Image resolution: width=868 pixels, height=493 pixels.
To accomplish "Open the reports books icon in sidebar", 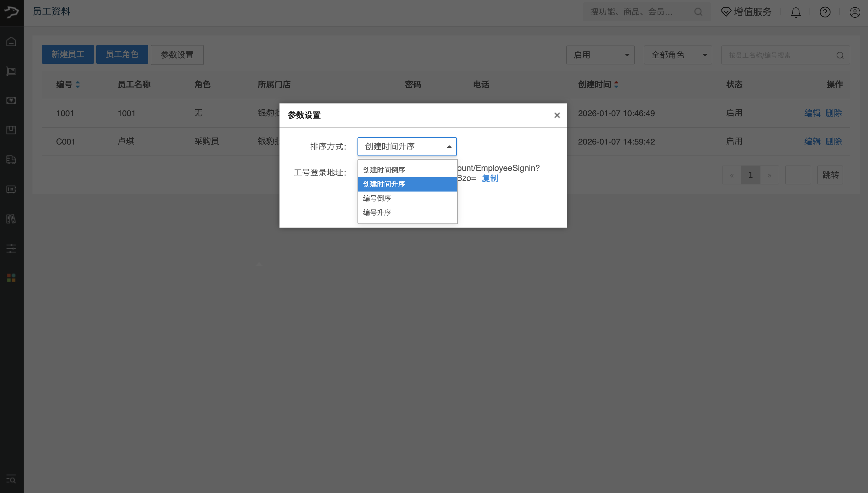I will pos(11,219).
